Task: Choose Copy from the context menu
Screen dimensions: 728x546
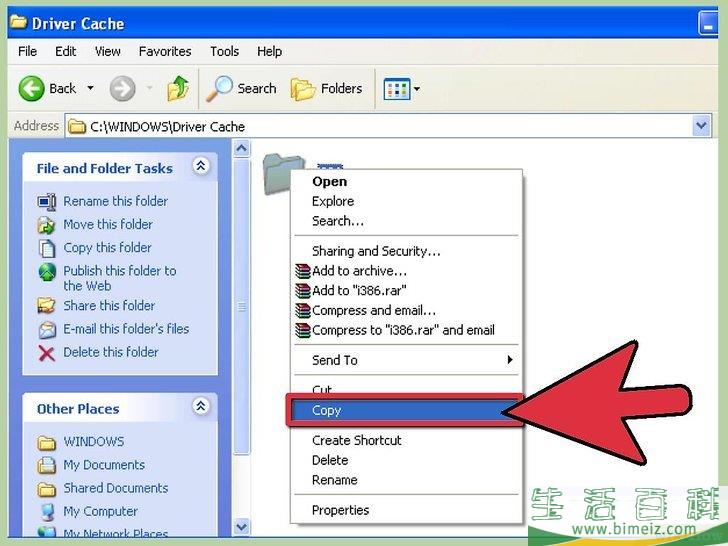Action: point(327,410)
